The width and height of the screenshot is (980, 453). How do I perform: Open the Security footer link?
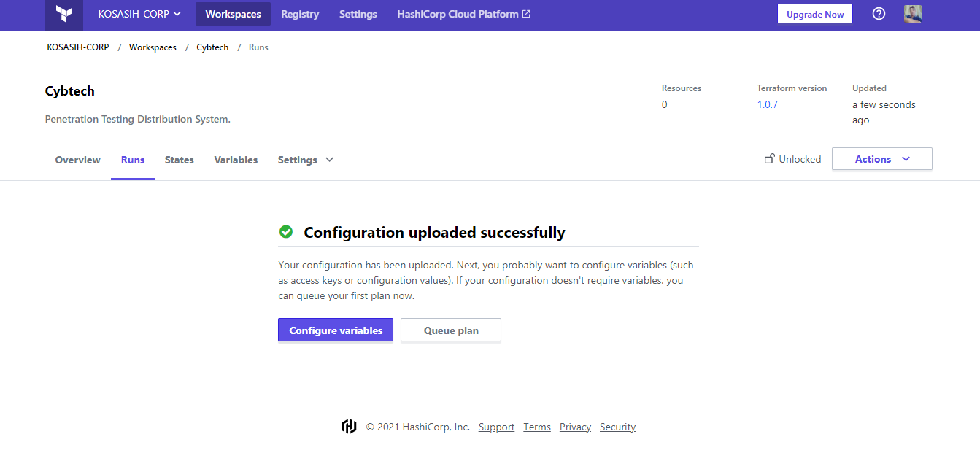617,427
